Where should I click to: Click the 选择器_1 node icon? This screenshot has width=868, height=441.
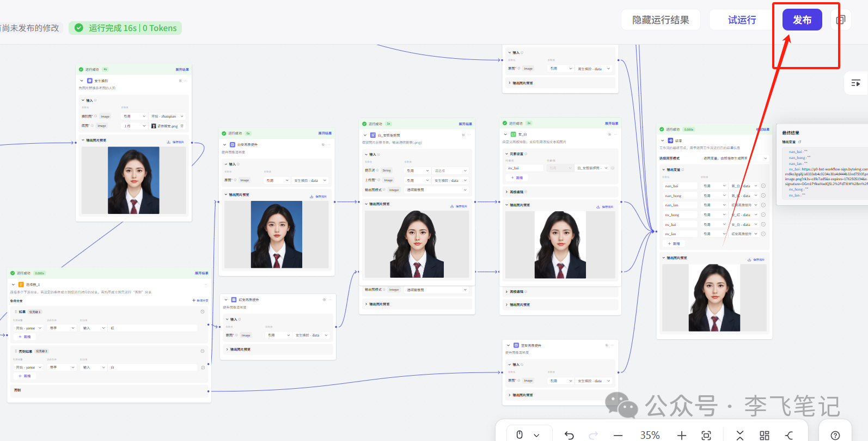pos(21,285)
